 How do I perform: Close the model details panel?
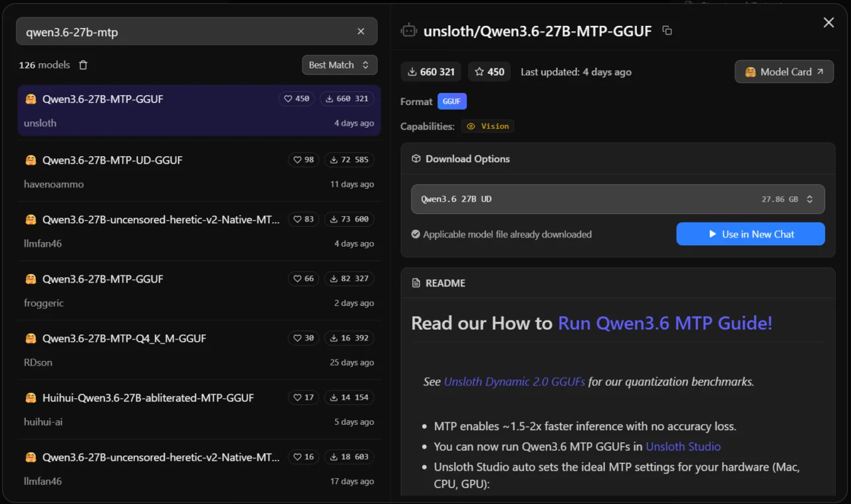pos(828,23)
